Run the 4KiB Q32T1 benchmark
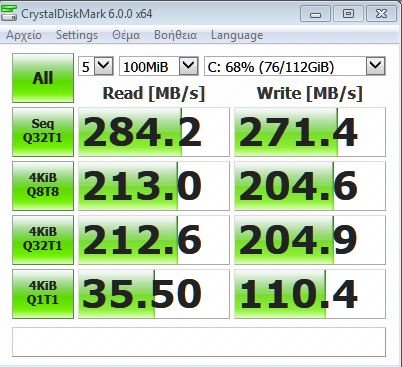This screenshot has width=402, height=367. click(x=43, y=240)
